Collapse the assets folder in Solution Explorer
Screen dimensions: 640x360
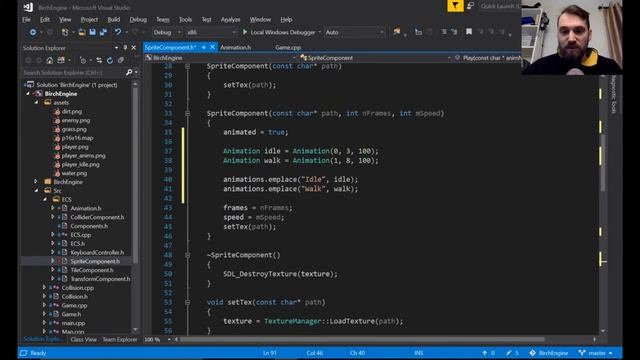(x=36, y=102)
